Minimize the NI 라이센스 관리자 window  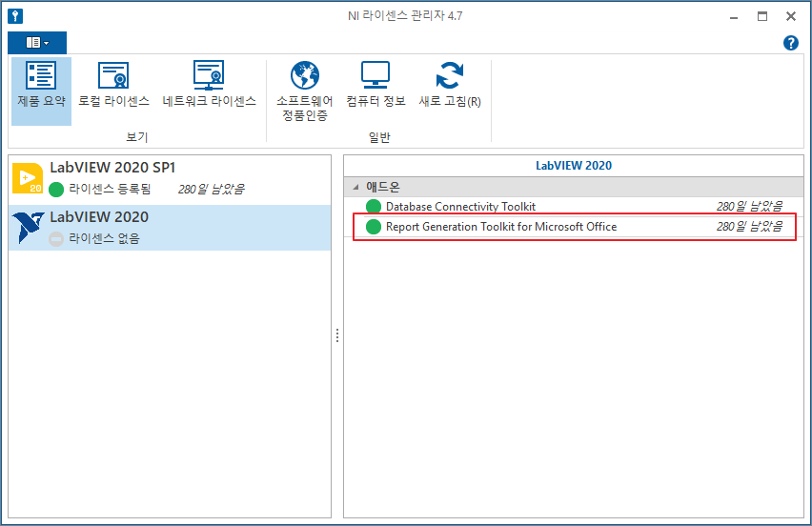733,16
